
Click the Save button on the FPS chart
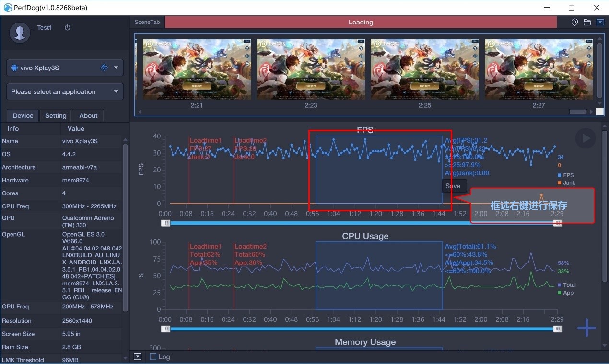click(453, 186)
